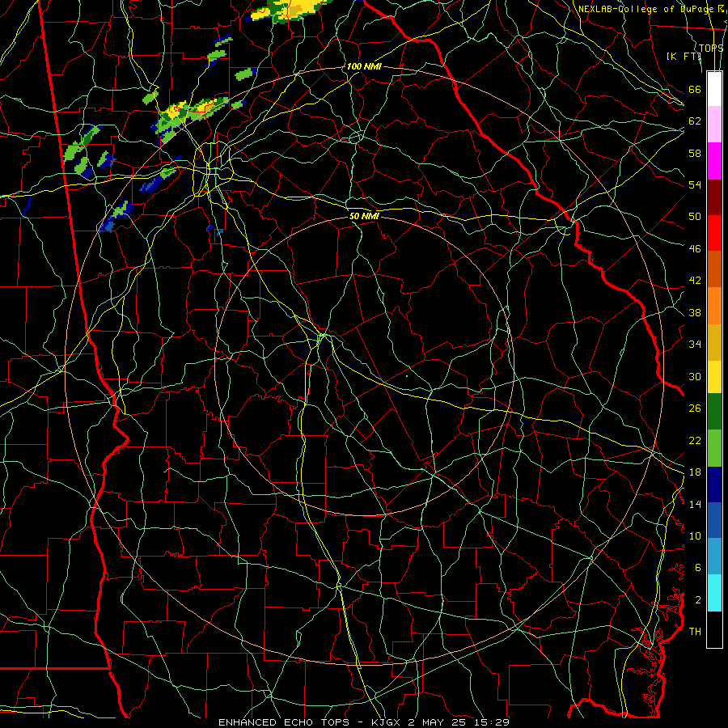The width and height of the screenshot is (728, 728).
Task: Click the "14" legend value
Action: pyautogui.click(x=695, y=504)
